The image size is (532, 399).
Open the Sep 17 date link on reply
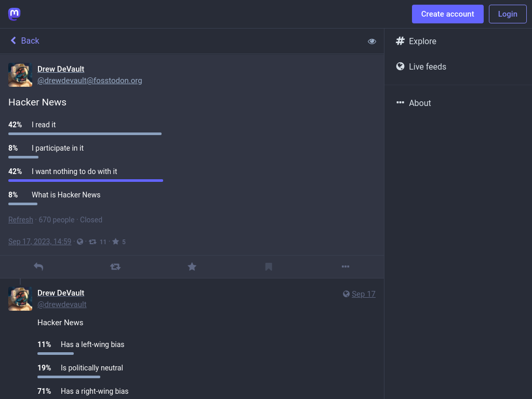[x=364, y=294]
